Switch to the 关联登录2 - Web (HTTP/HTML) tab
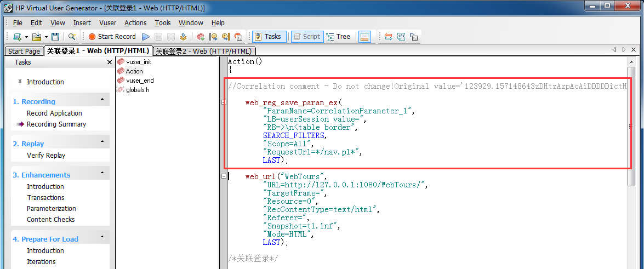The width and height of the screenshot is (644, 269). [x=204, y=51]
